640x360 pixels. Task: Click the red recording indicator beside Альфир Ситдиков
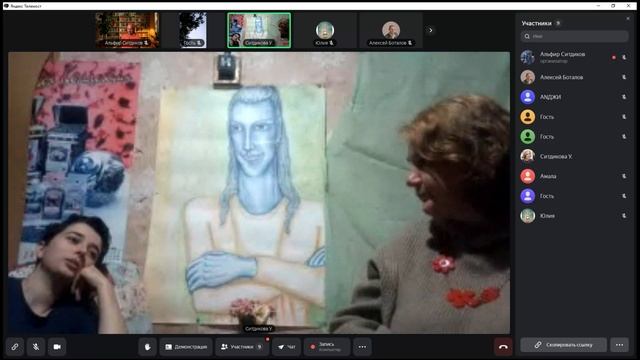pyautogui.click(x=613, y=58)
